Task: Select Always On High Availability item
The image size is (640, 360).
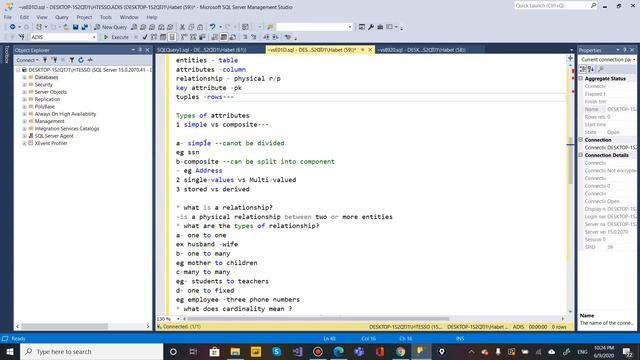Action: [65, 114]
